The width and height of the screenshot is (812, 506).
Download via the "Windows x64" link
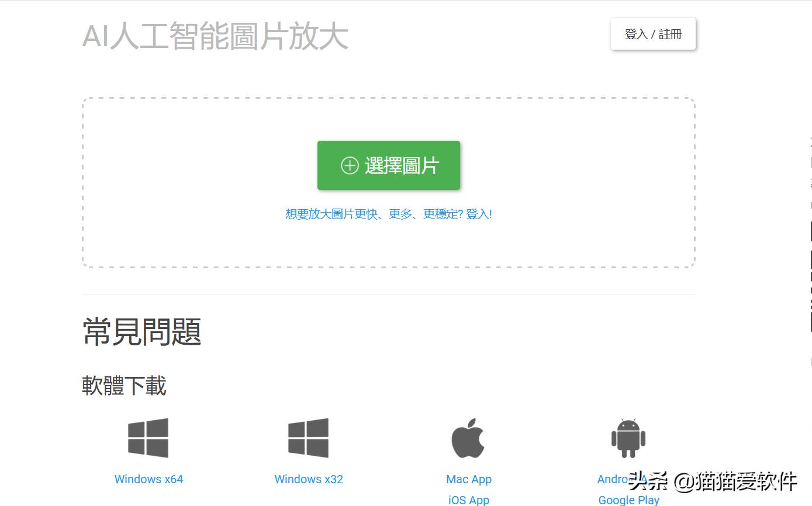click(x=148, y=479)
